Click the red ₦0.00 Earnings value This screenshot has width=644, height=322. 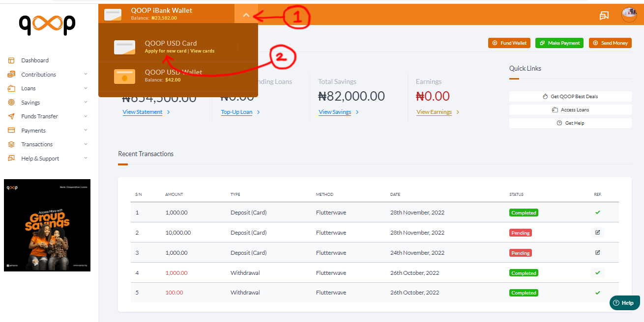[433, 96]
